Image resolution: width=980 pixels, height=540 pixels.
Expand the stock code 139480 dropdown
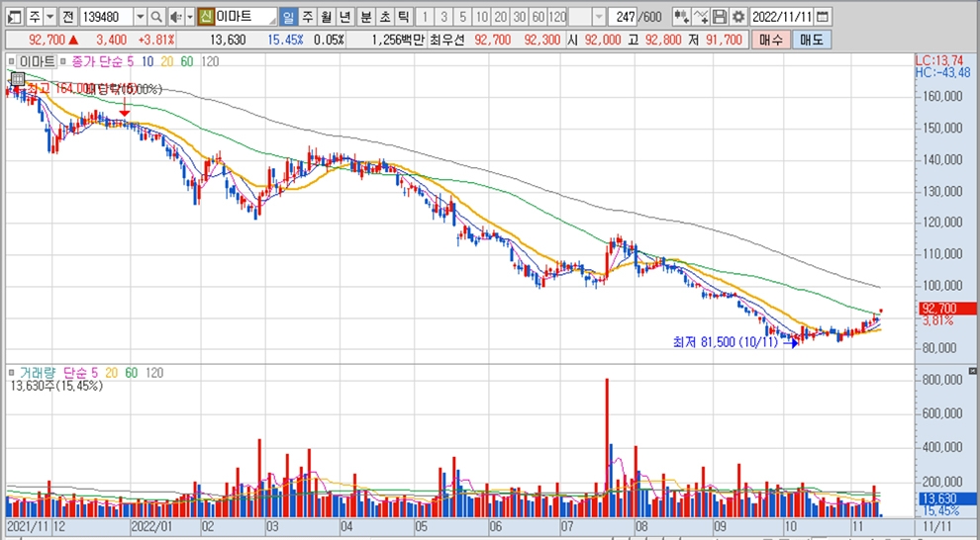140,17
